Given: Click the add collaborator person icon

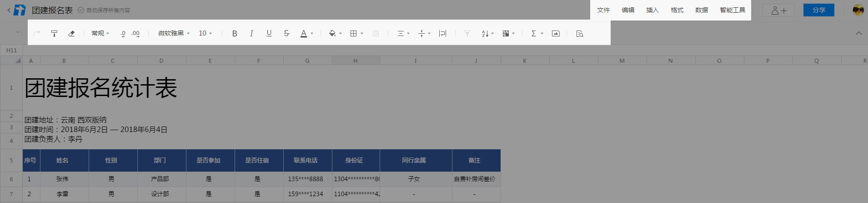Looking at the screenshot, I should click(x=778, y=10).
